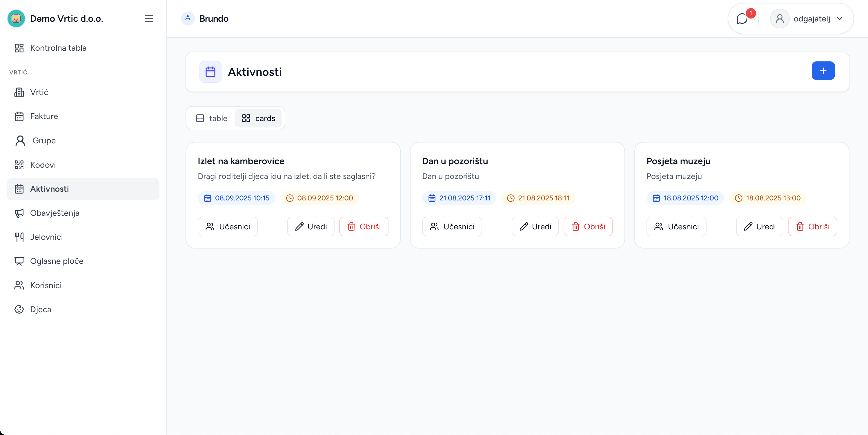Click start date 18.08.2025 12:00 badge
This screenshot has width=868, height=435.
[685, 198]
